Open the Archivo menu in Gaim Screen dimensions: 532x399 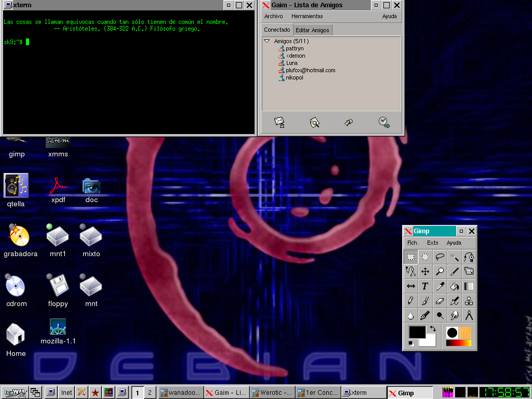click(x=273, y=16)
